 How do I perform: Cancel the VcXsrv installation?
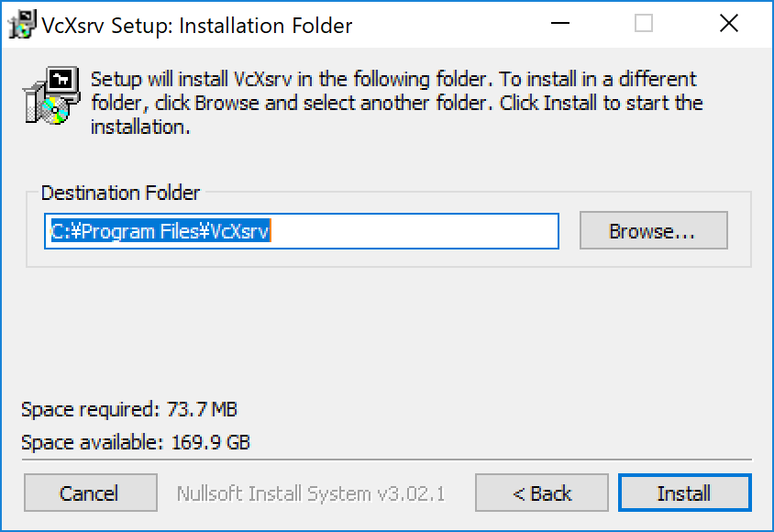point(90,493)
